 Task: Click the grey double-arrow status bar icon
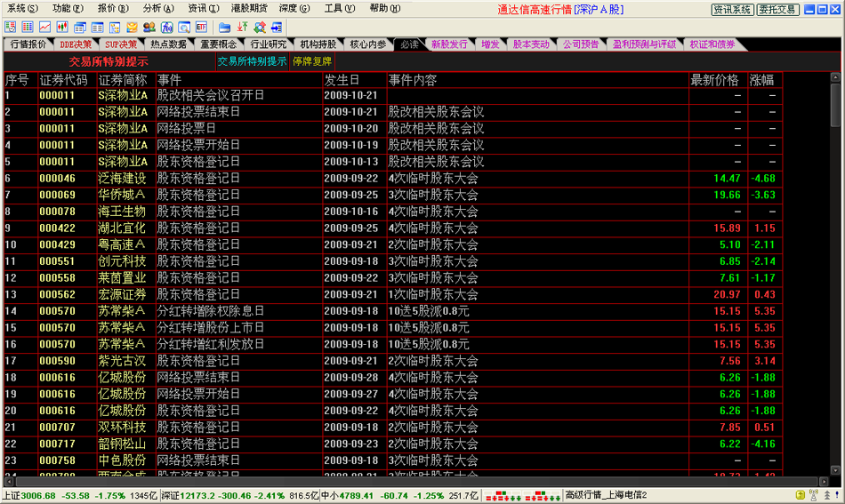pyautogui.click(x=826, y=495)
